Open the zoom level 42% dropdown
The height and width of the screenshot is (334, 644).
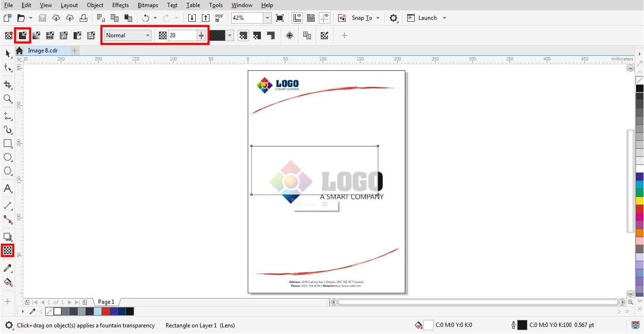pos(267,17)
